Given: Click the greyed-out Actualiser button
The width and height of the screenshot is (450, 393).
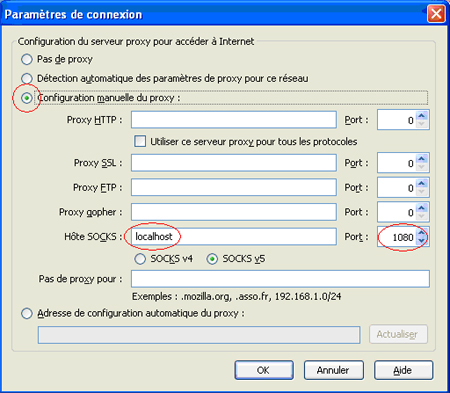Looking at the screenshot, I should pyautogui.click(x=398, y=334).
